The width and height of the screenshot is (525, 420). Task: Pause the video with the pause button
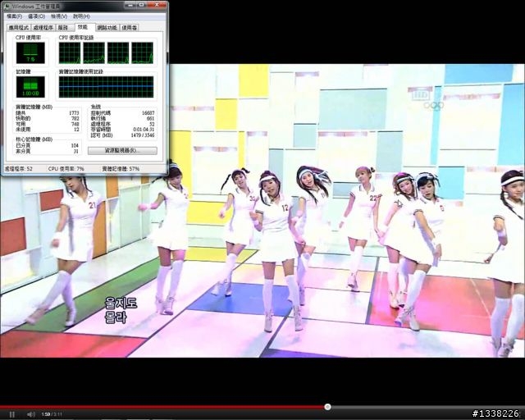coord(12,414)
